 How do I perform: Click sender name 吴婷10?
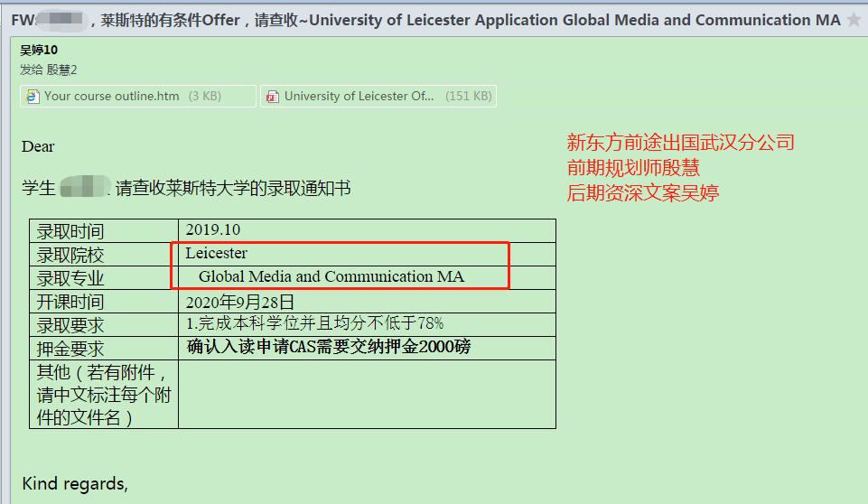(x=39, y=51)
